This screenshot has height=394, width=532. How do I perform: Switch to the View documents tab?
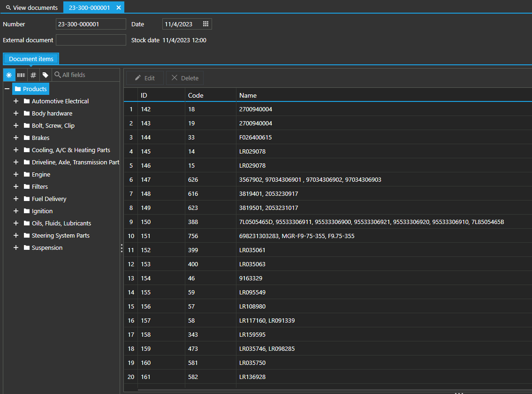click(x=31, y=8)
